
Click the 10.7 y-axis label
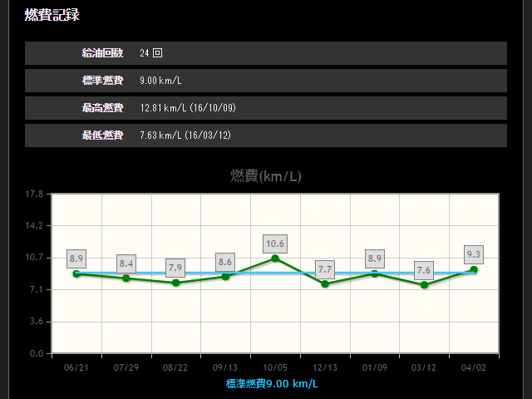[x=34, y=258]
